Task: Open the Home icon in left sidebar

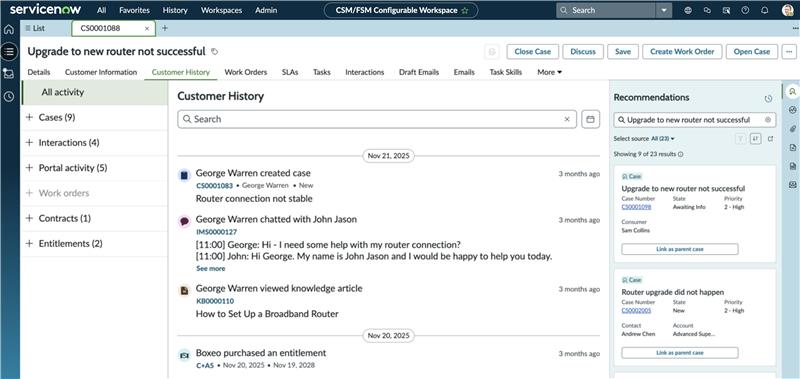Action: [x=9, y=29]
